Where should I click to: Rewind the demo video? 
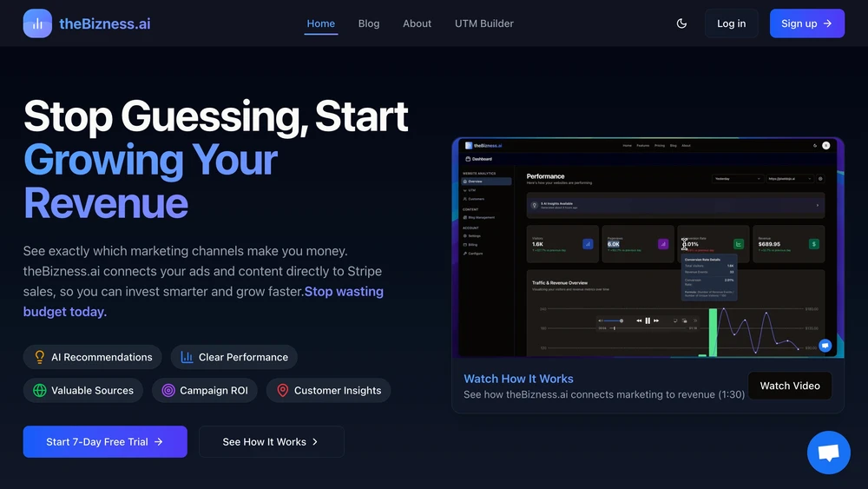click(x=639, y=320)
